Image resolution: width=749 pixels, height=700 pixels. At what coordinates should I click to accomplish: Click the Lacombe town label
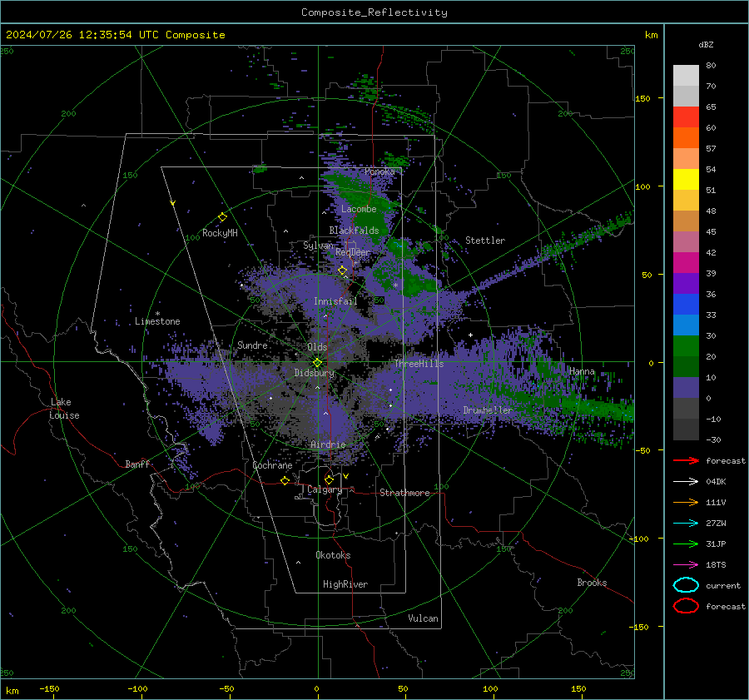(x=359, y=209)
